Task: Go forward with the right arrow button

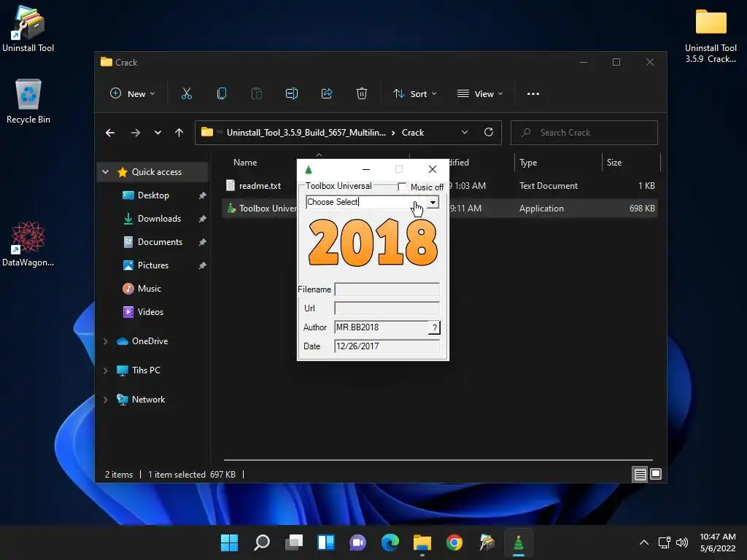Action: point(135,133)
